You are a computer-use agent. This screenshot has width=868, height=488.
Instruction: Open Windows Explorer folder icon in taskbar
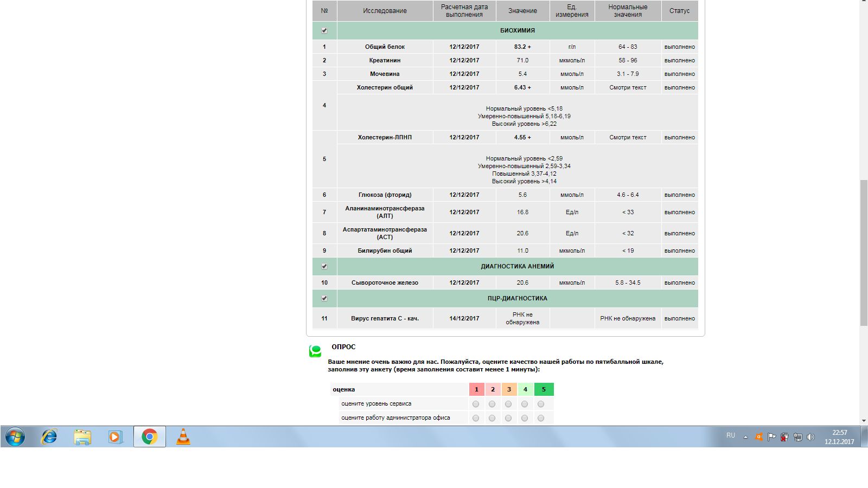[82, 436]
